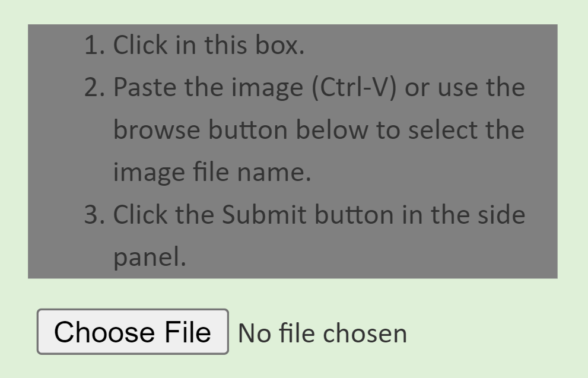
Task: Click the gray image paste box
Action: click(x=293, y=148)
